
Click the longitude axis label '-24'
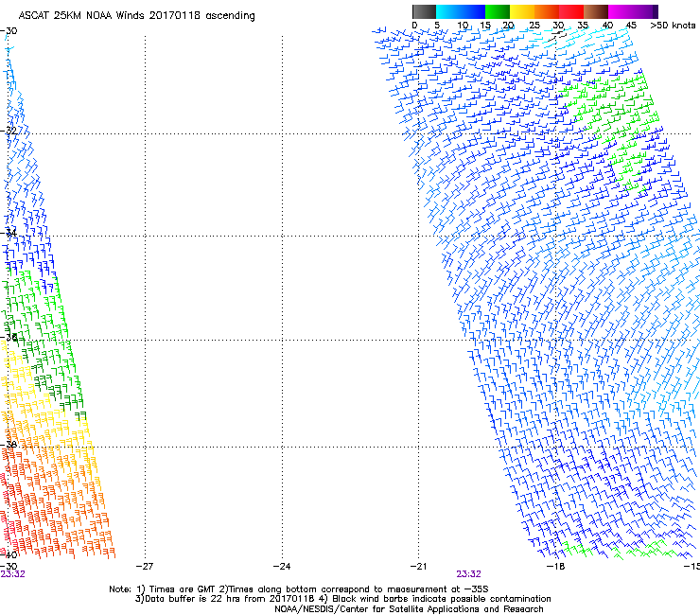pos(282,567)
